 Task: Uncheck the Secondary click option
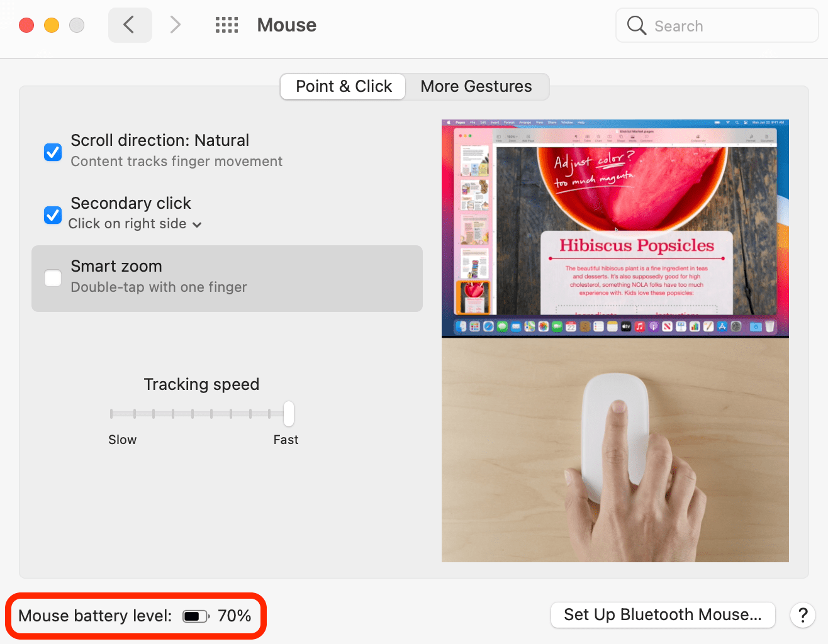pyautogui.click(x=52, y=214)
